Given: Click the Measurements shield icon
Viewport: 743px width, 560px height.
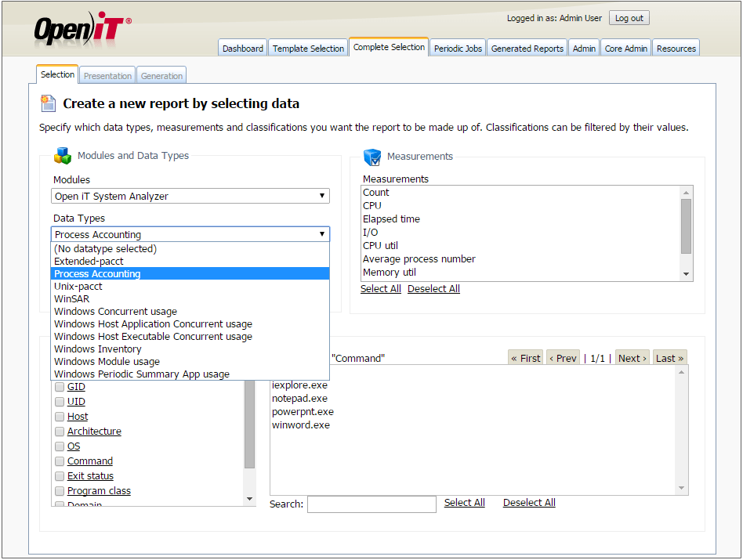Looking at the screenshot, I should point(372,157).
